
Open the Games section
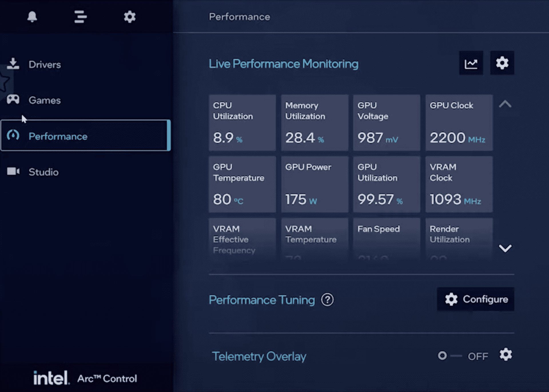click(x=44, y=100)
